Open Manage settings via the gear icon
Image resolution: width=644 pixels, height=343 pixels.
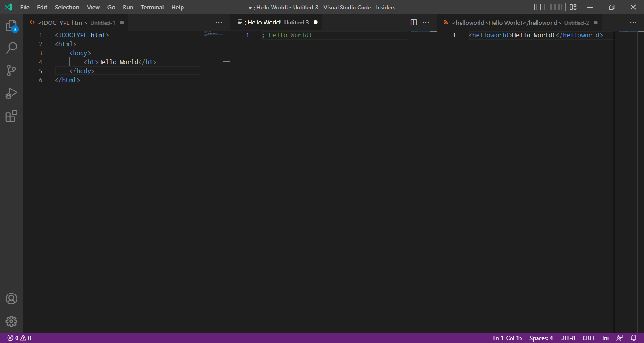click(11, 321)
